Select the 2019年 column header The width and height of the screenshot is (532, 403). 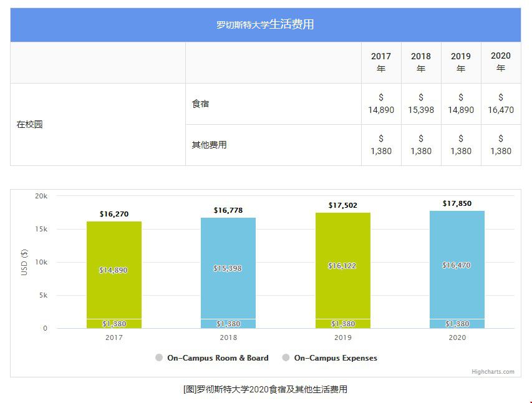(461, 62)
